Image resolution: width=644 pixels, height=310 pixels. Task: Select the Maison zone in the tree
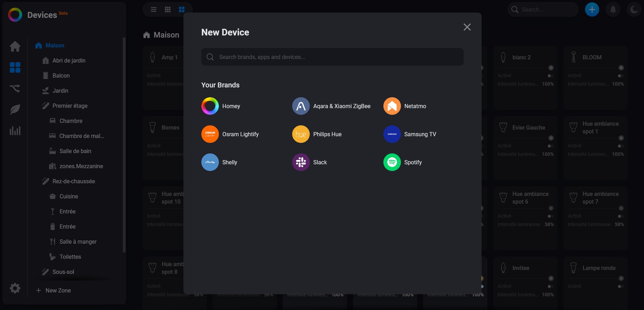[55, 45]
